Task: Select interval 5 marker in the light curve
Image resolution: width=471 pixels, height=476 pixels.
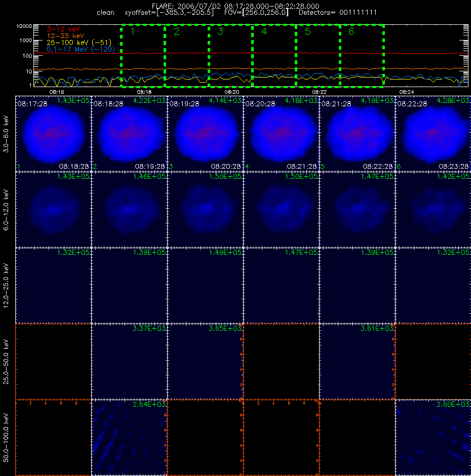Action: pos(318,56)
